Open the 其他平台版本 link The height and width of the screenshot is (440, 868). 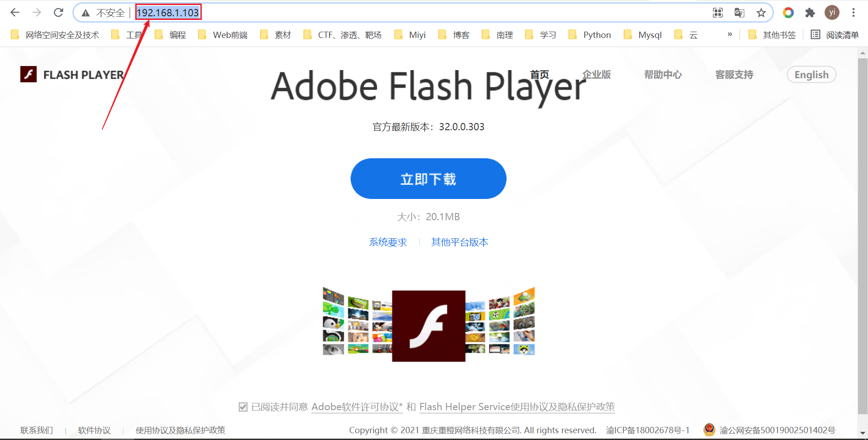pos(460,242)
